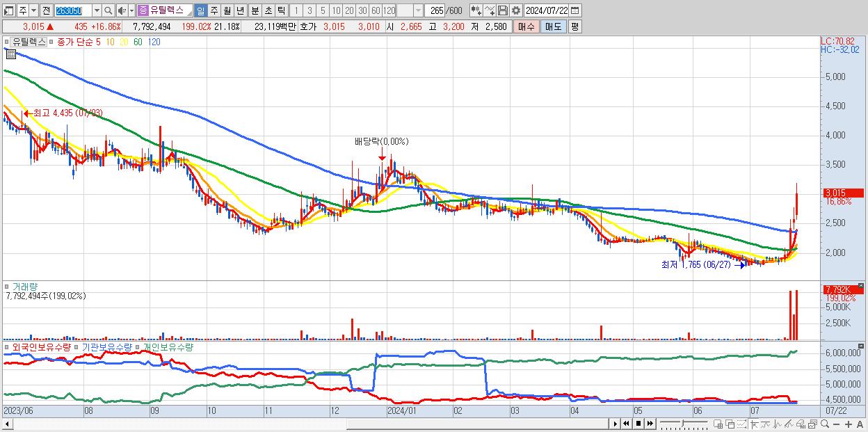Click the overlapping windows icon

730,424
